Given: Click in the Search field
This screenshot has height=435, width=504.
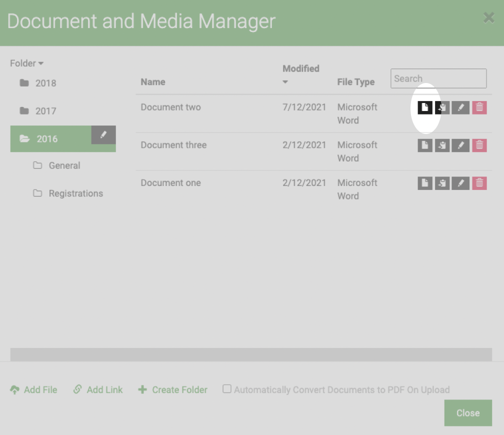Looking at the screenshot, I should pos(438,78).
